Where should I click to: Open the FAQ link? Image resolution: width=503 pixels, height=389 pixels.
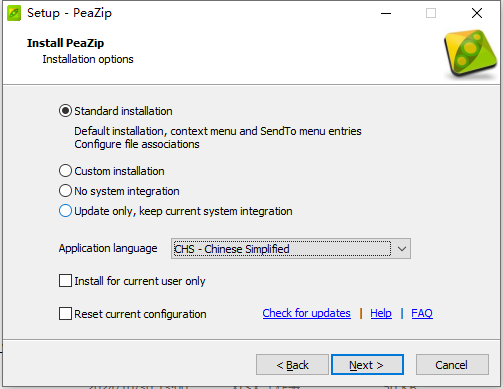coord(422,313)
